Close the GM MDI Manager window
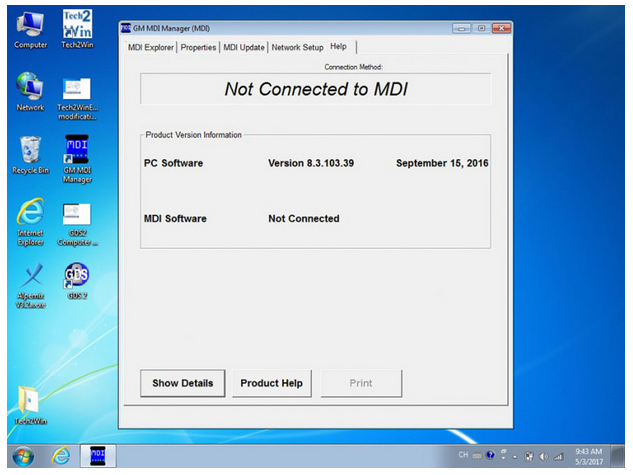Screen dimensions: 633x475 (x=501, y=28)
